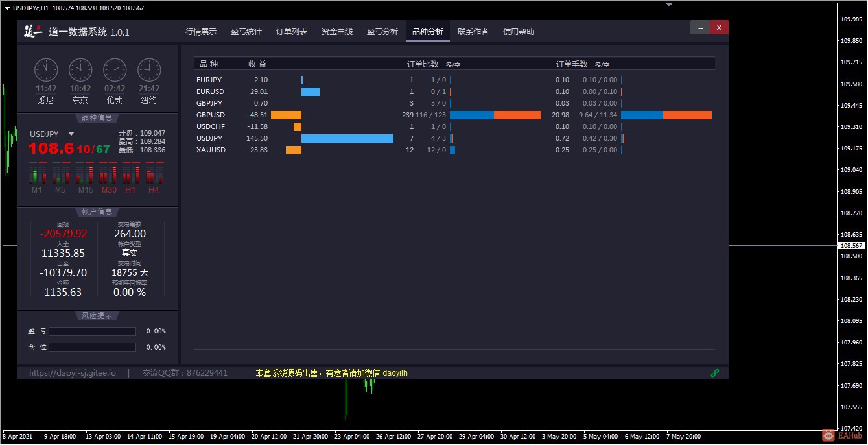Screen dimensions: 868x445
Task: Click the 收益 column header
Action: pyautogui.click(x=257, y=64)
